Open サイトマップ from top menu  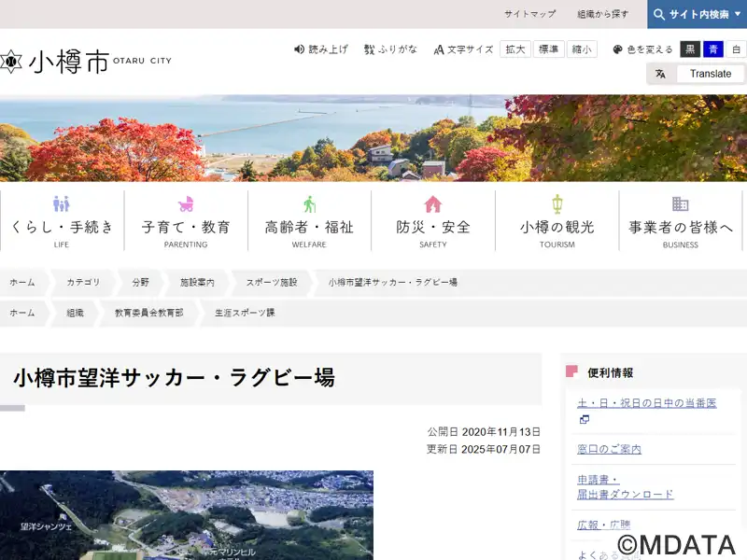click(x=529, y=14)
